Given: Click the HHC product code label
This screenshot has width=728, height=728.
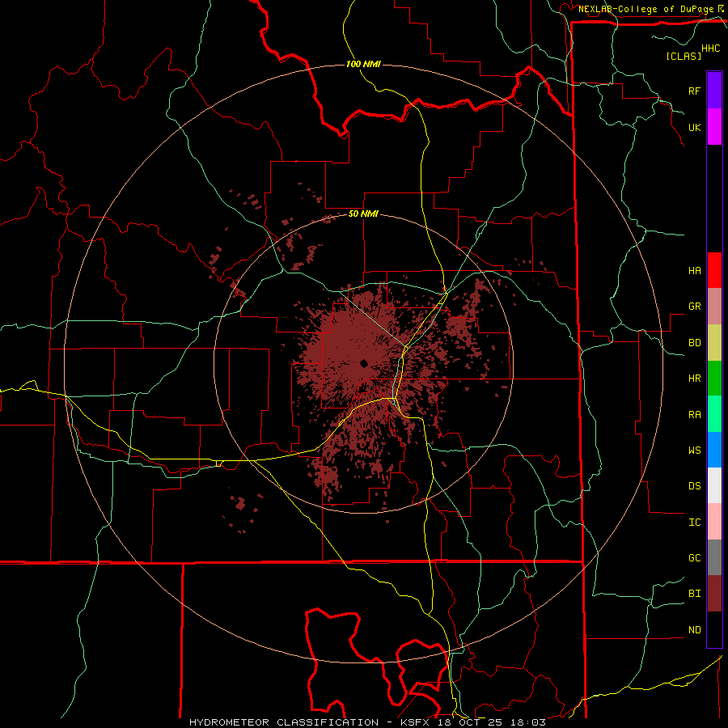Looking at the screenshot, I should pyautogui.click(x=711, y=49).
